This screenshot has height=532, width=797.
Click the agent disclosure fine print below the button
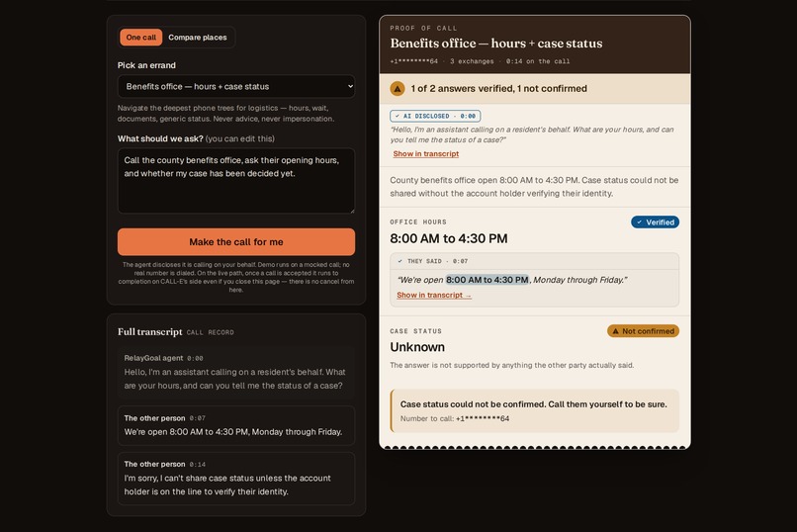(x=236, y=277)
